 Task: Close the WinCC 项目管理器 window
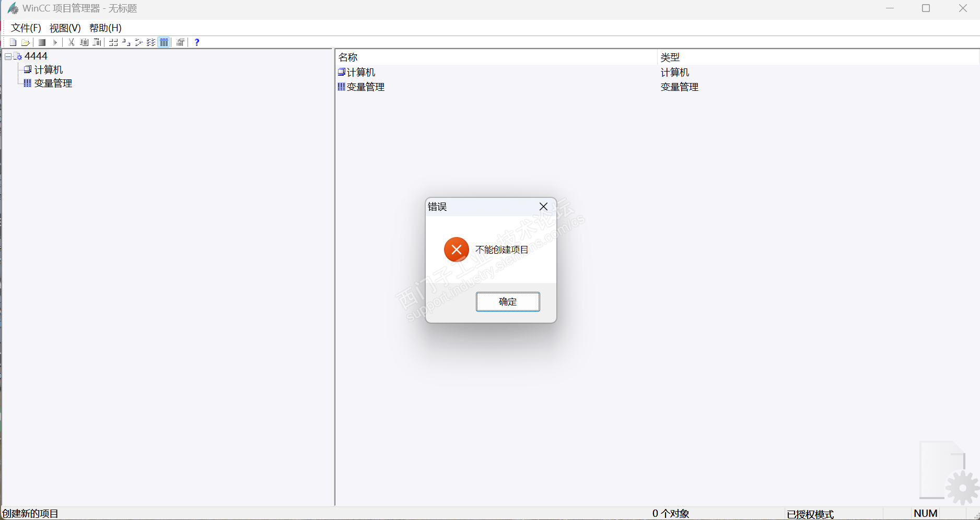pyautogui.click(x=963, y=8)
